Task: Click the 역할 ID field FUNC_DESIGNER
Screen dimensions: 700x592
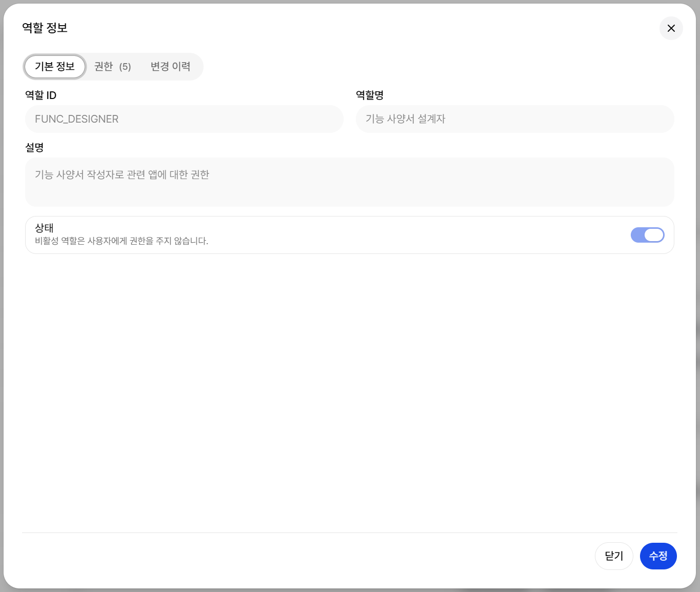Action: 184,119
